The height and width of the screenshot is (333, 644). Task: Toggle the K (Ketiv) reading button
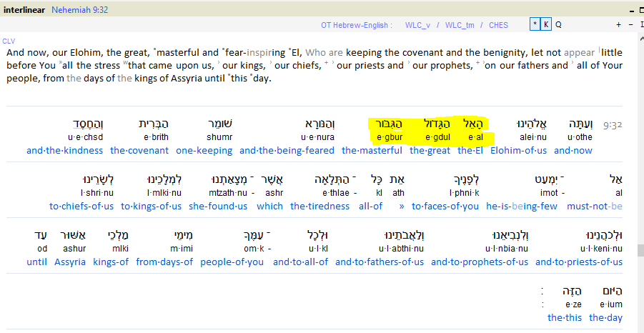pyautogui.click(x=547, y=25)
